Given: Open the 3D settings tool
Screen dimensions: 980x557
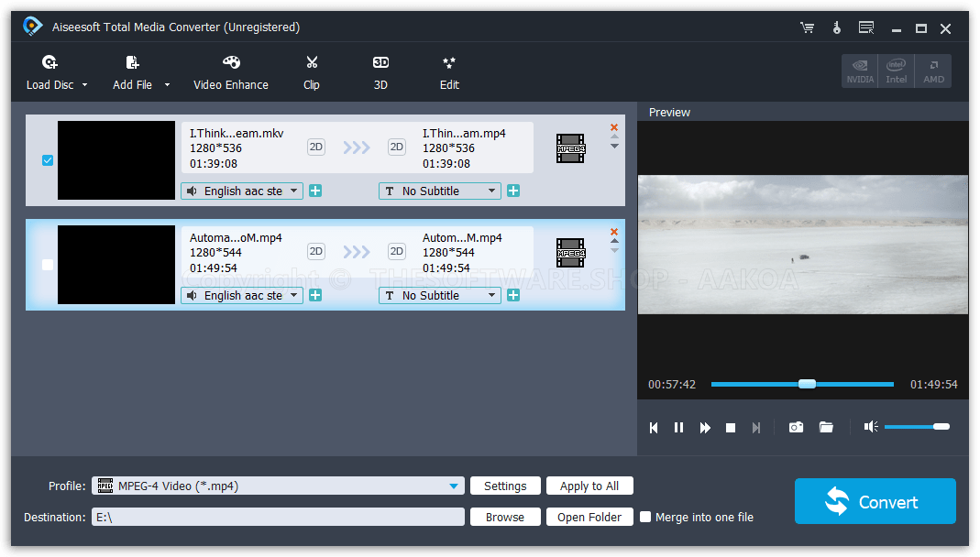Looking at the screenshot, I should point(380,73).
